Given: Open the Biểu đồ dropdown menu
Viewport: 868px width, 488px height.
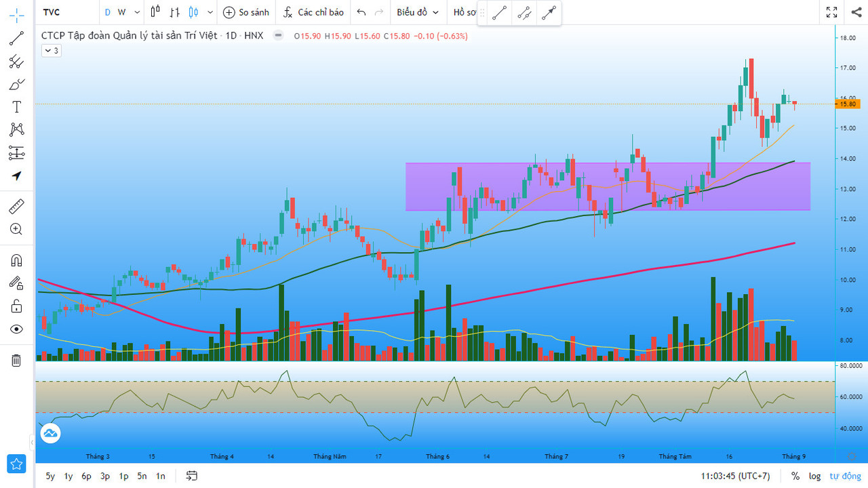Looking at the screenshot, I should (x=418, y=12).
